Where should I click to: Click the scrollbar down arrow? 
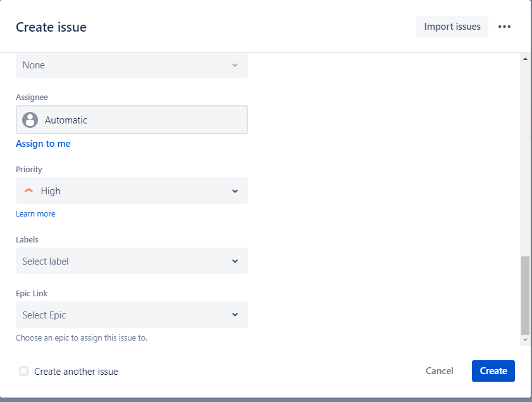[x=524, y=341]
